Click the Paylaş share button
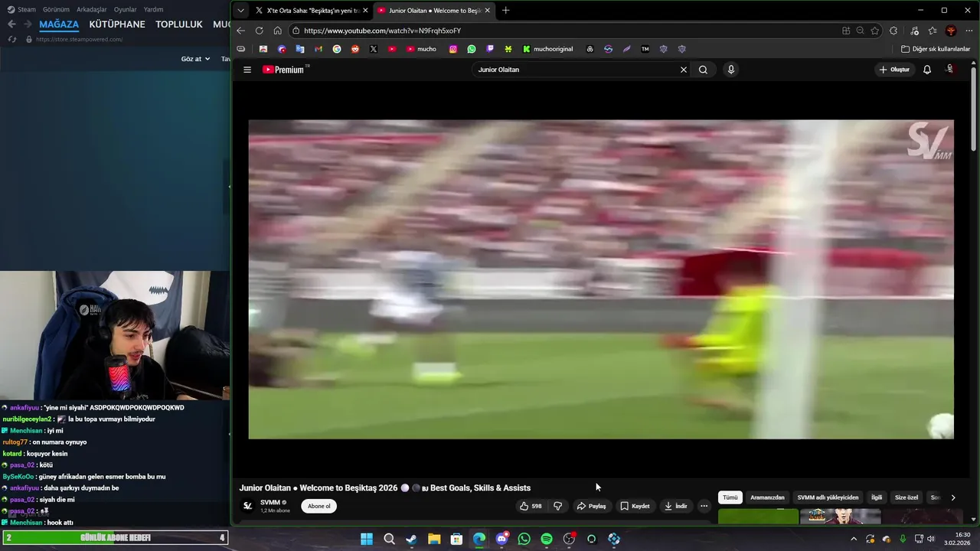Viewport: 980px width, 551px height. point(591,506)
